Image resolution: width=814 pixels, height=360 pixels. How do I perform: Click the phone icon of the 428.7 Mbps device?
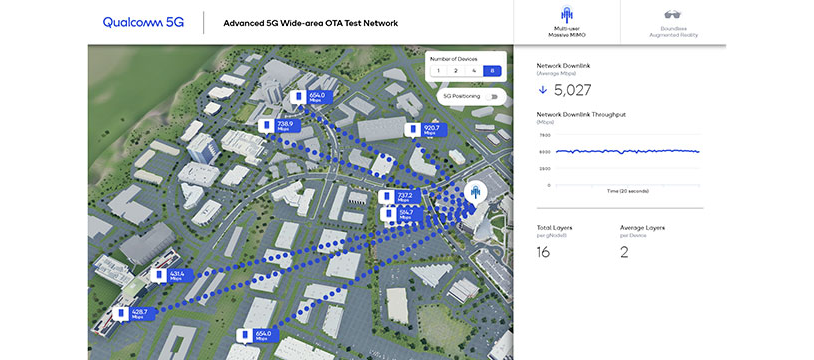click(x=121, y=314)
